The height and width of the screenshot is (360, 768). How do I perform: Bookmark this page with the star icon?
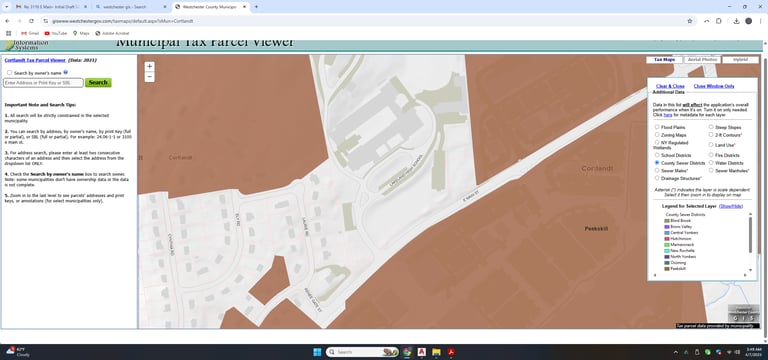690,21
